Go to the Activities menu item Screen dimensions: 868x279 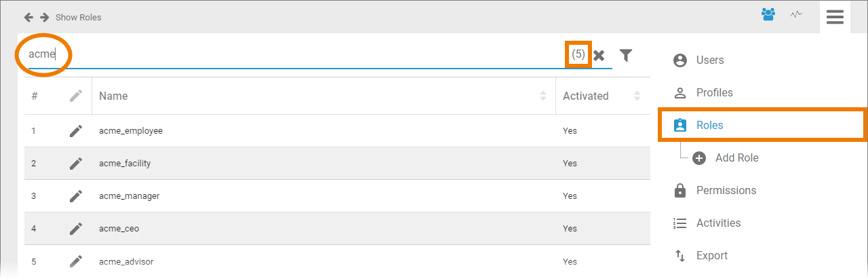(718, 223)
